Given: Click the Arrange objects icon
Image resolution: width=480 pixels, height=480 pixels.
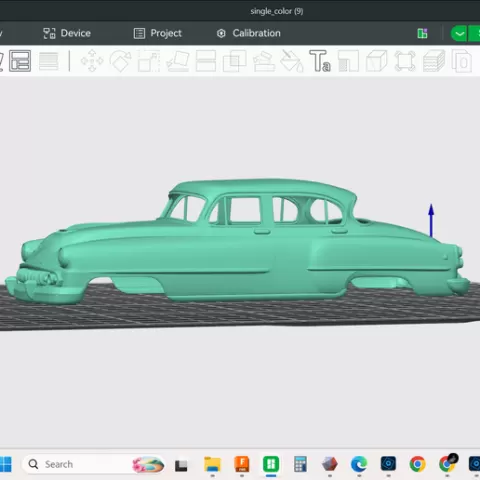Looking at the screenshot, I should tap(20, 61).
